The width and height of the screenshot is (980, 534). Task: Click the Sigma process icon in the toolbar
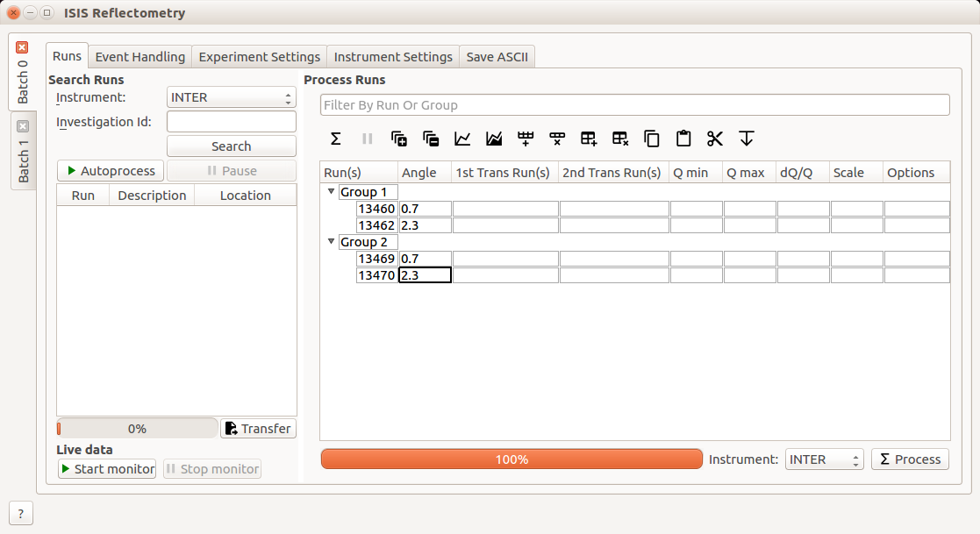(x=335, y=139)
